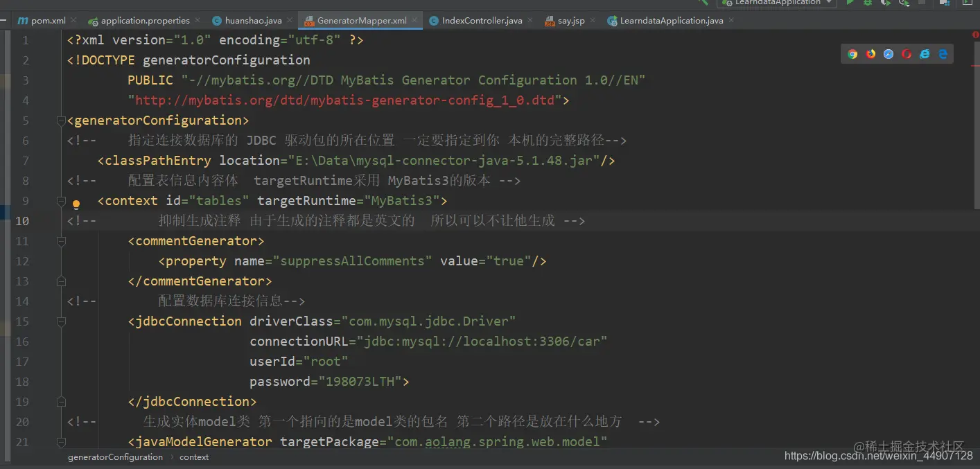Close the say.jsp tab
Image resolution: width=980 pixels, height=469 pixels.
[x=593, y=21]
